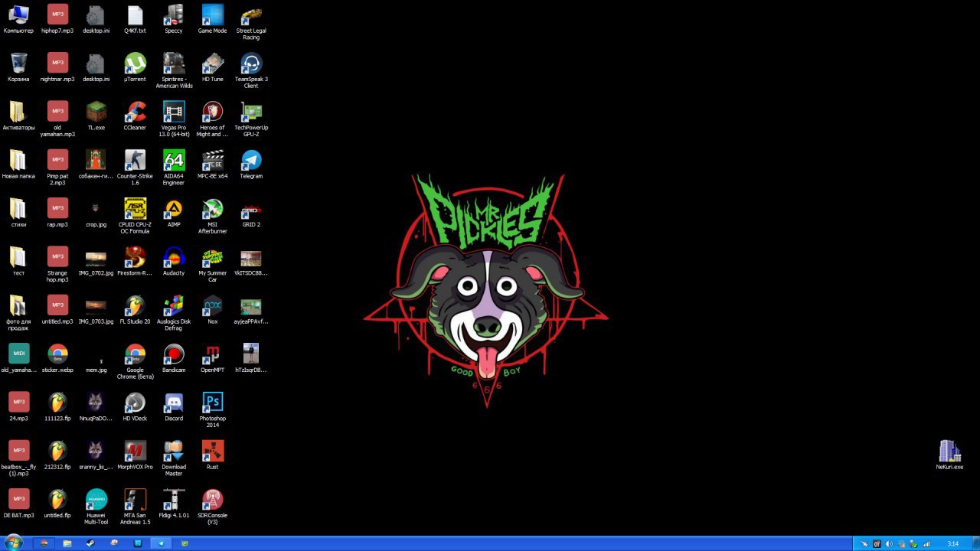Start My Summer Car
Screen dimensions: 980x551
point(212,264)
